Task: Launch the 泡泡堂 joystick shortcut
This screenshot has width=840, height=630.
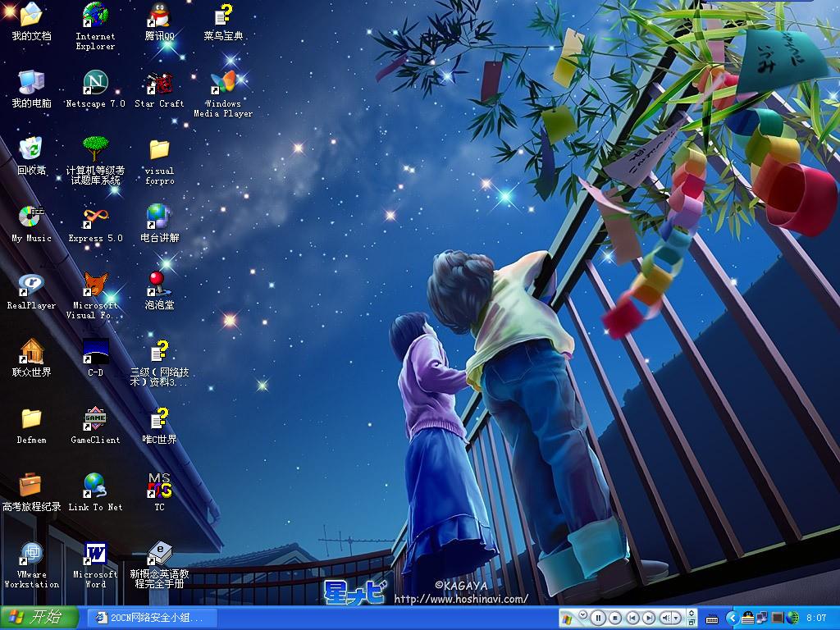Action: coord(159,291)
